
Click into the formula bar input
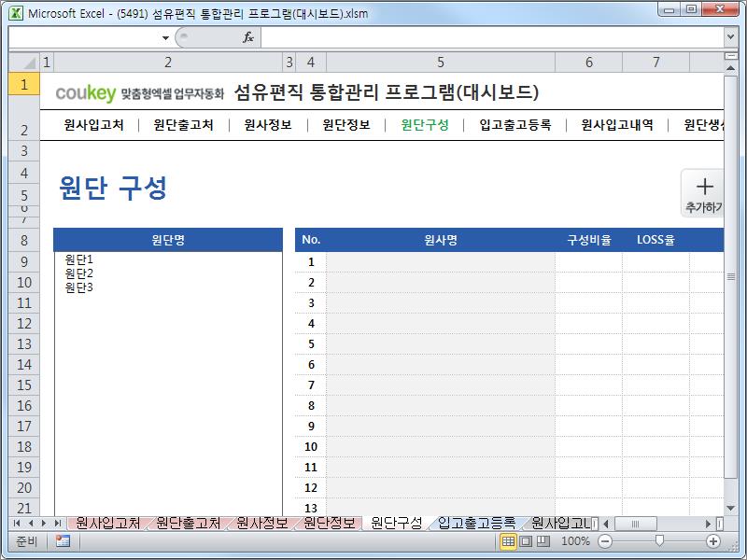(493, 37)
